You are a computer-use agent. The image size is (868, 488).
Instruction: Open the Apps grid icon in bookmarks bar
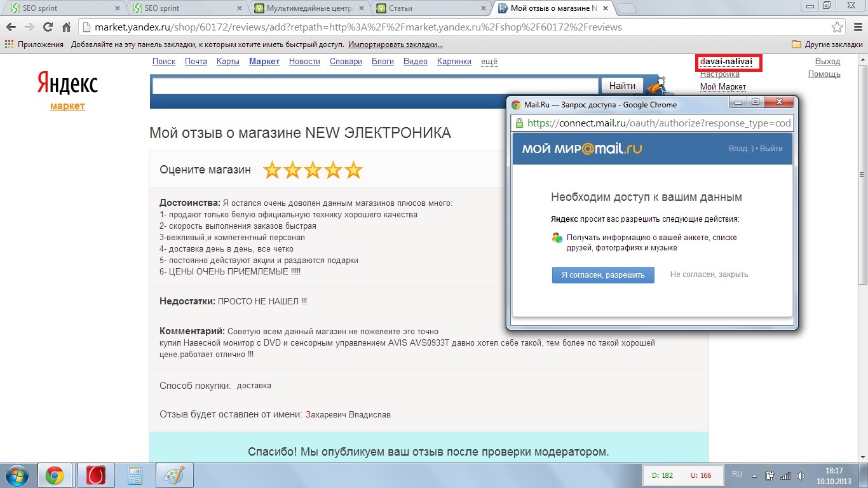coord(9,44)
